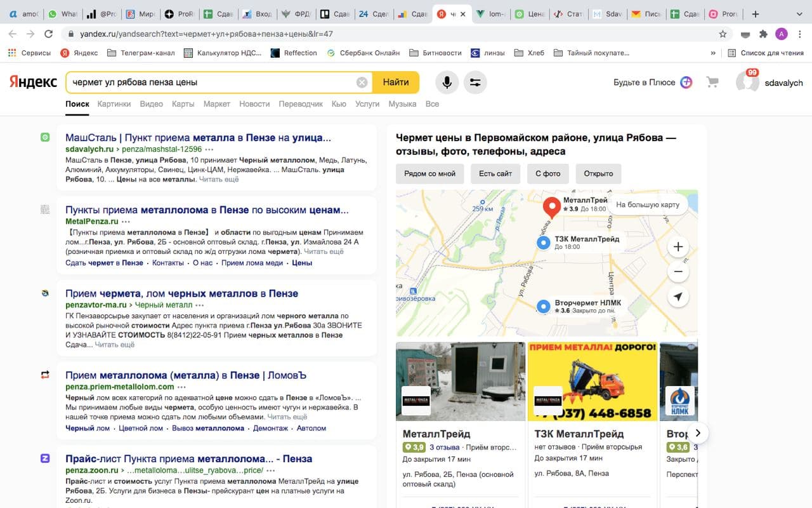Zoom in on the map

pos(678,246)
